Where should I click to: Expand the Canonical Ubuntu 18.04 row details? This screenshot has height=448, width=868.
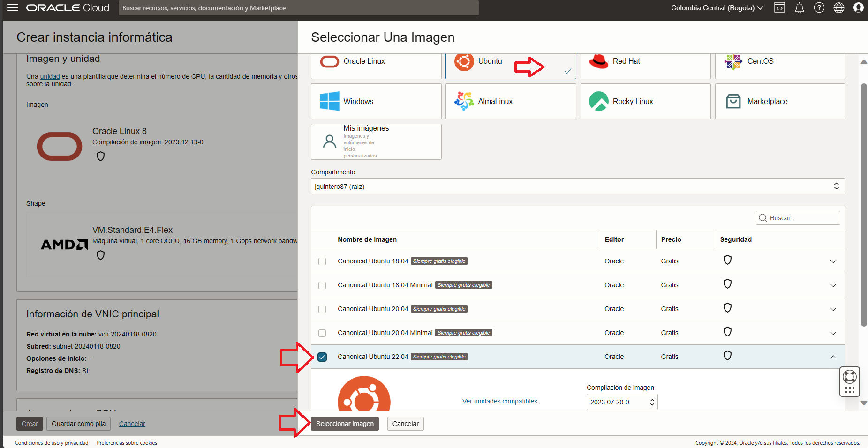833,261
